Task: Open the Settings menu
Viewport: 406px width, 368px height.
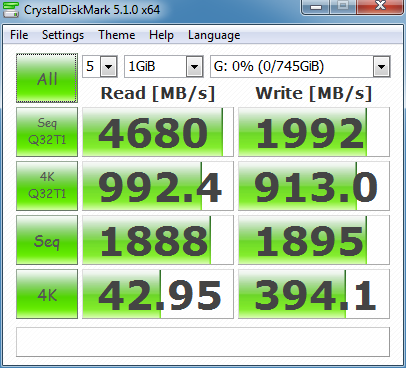Action: click(x=63, y=35)
